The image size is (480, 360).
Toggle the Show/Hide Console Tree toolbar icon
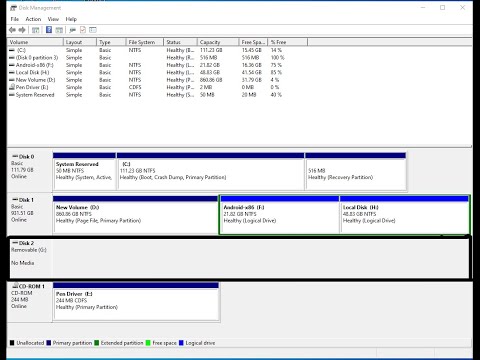coord(35,30)
